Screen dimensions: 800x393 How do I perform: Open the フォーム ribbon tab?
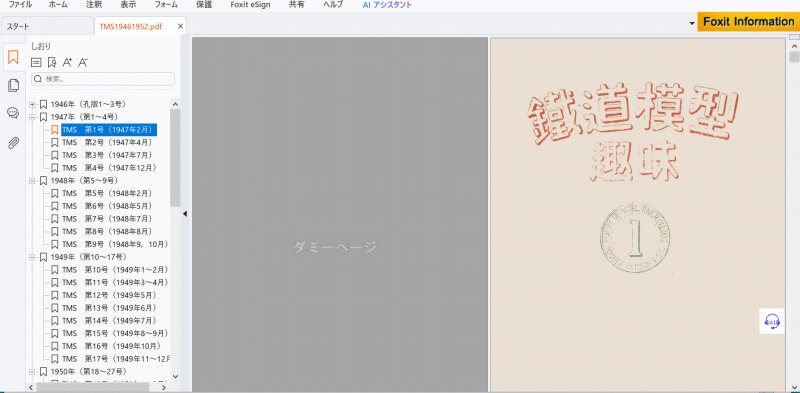(166, 5)
